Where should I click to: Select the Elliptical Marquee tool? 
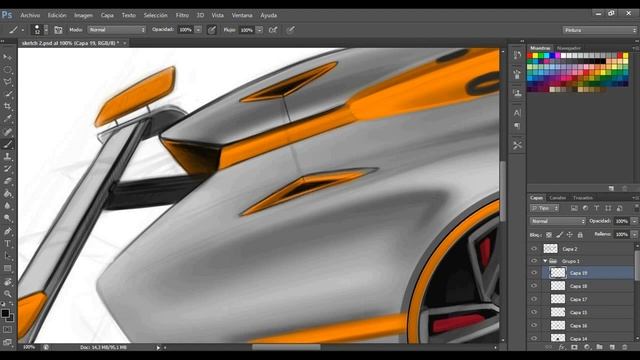7,69
